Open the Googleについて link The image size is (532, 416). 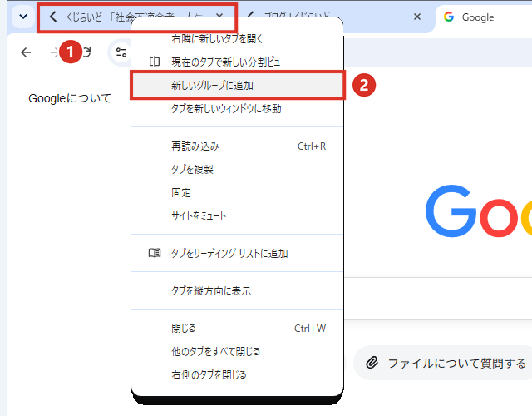point(70,98)
